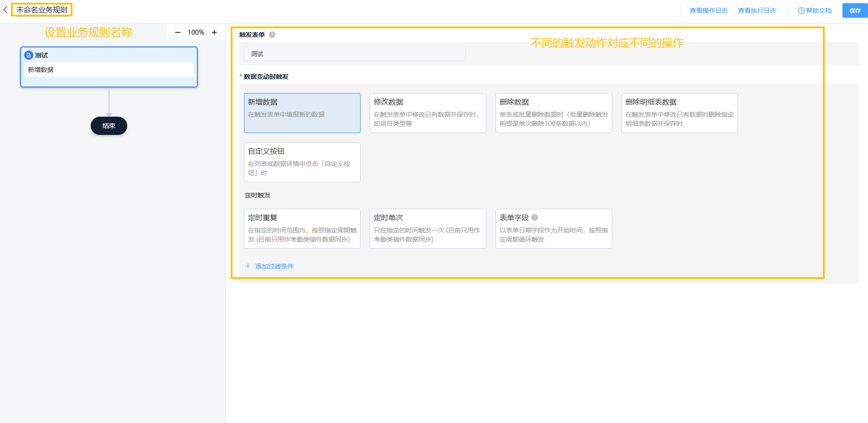868x423 pixels.
Task: Select the 新增数据 trigger option
Action: [x=302, y=113]
